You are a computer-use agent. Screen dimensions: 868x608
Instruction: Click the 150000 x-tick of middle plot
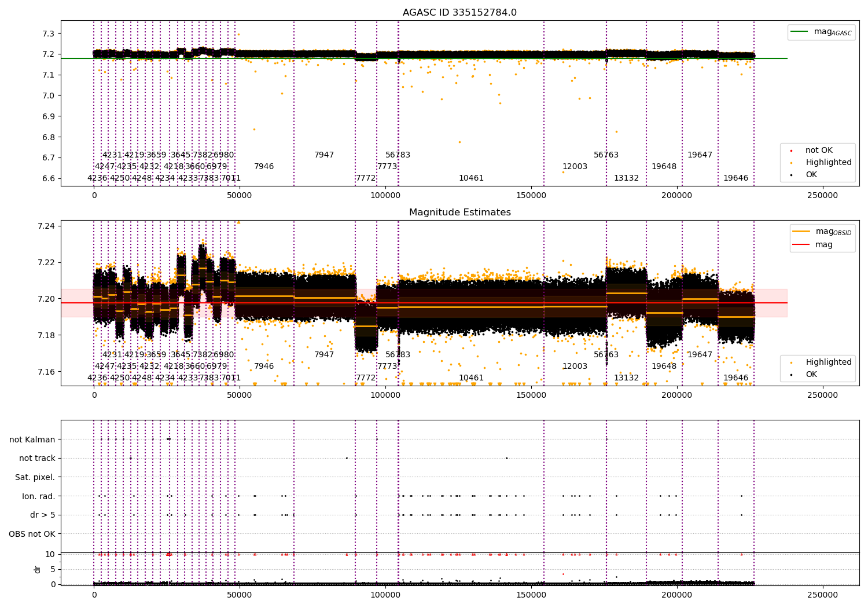(x=531, y=395)
